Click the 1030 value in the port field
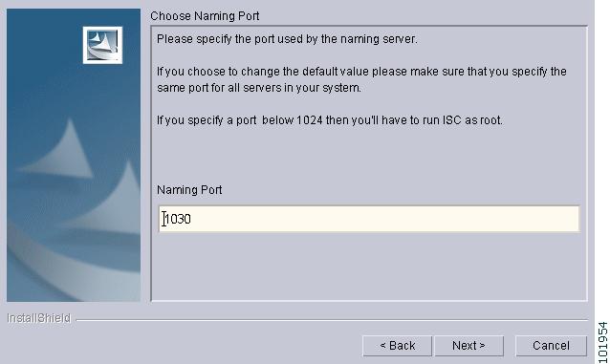This screenshot has height=364, width=610. pos(178,219)
